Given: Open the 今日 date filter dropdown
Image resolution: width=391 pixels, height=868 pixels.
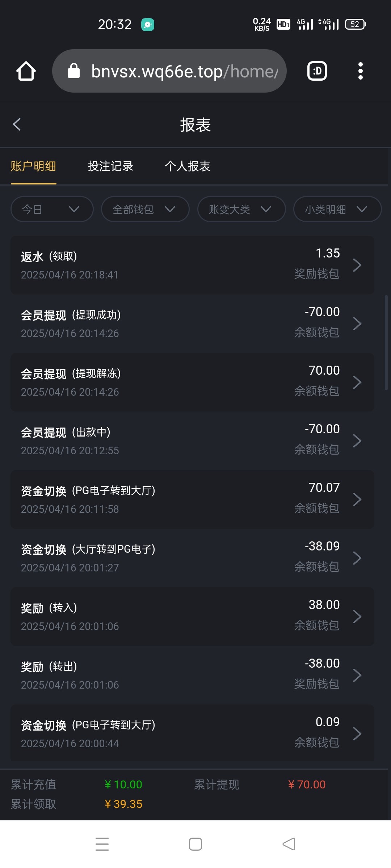Looking at the screenshot, I should (52, 209).
